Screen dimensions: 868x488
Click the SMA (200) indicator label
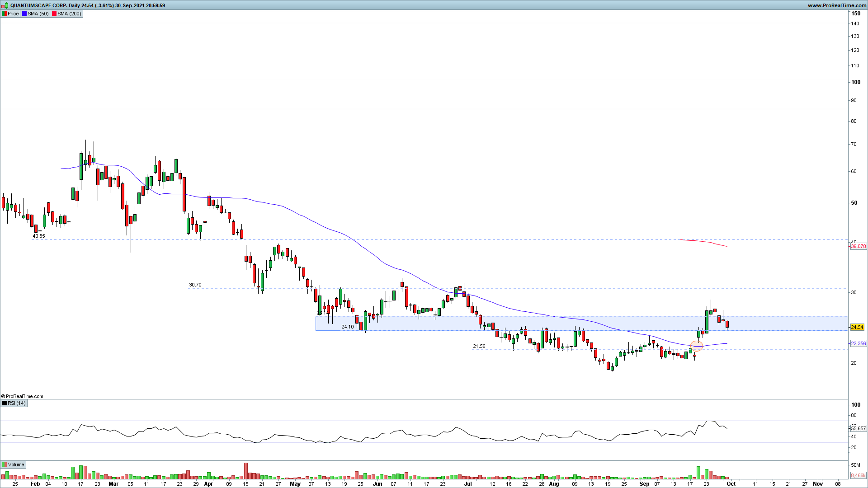(69, 14)
